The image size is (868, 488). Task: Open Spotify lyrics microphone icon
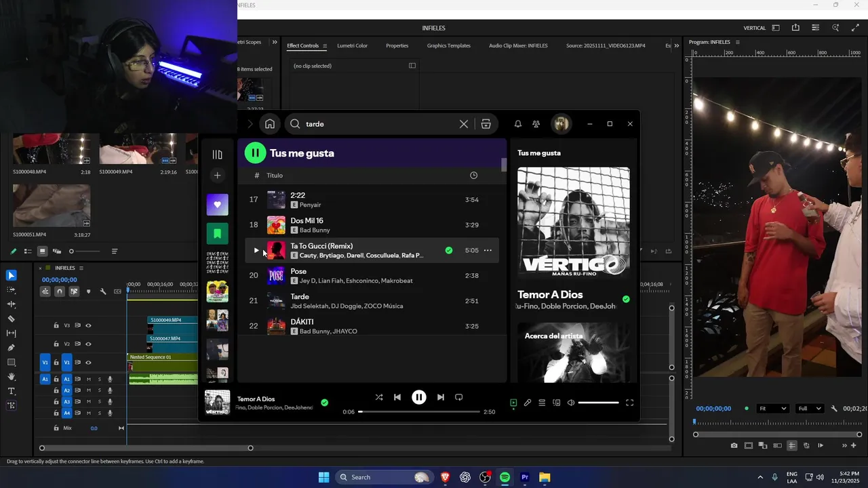click(x=528, y=403)
